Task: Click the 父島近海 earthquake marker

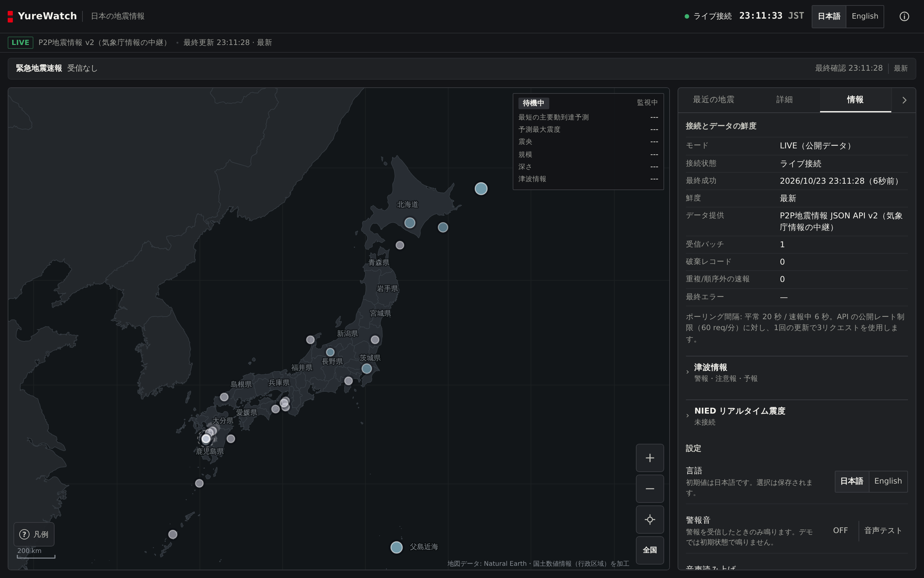Action: [x=396, y=547]
